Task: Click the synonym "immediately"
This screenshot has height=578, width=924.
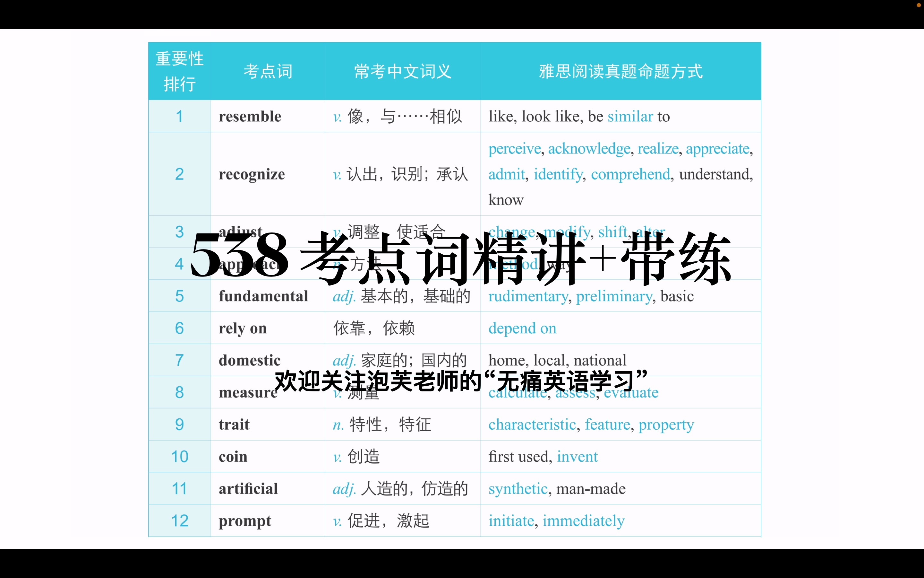Action: [x=584, y=521]
